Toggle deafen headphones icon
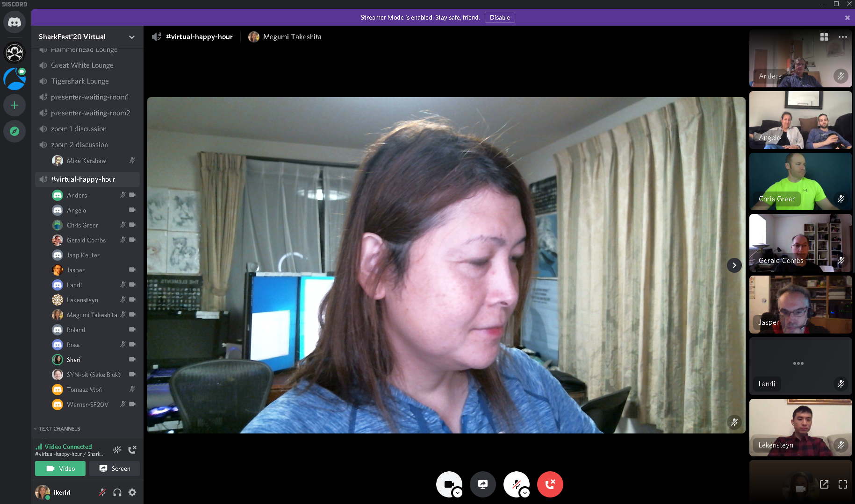Screen dimensions: 855x504 point(117,492)
